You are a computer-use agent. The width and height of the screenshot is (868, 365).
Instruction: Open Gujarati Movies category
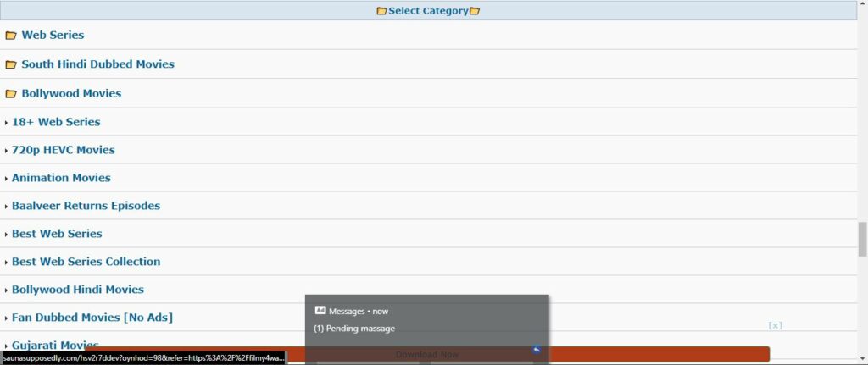(x=55, y=345)
